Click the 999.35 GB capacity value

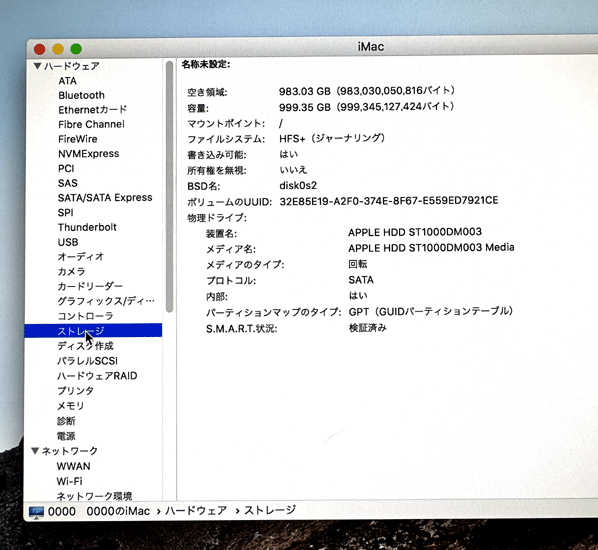tap(367, 107)
